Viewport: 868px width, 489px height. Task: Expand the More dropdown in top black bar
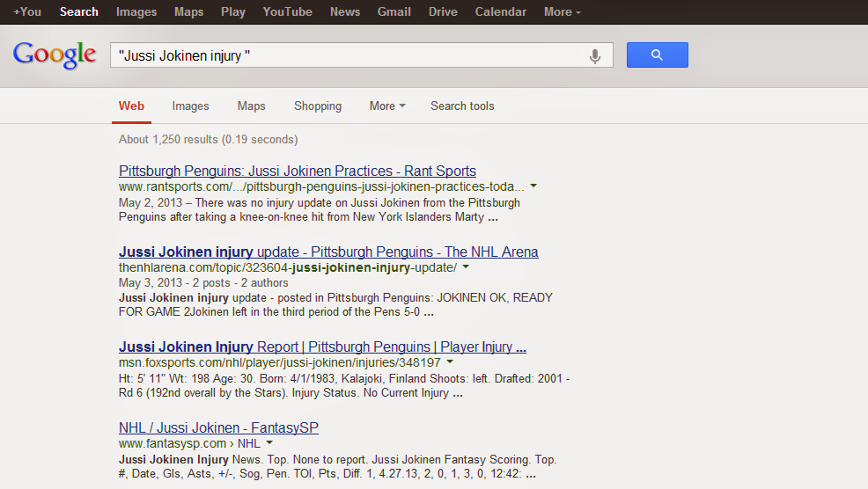(x=563, y=11)
